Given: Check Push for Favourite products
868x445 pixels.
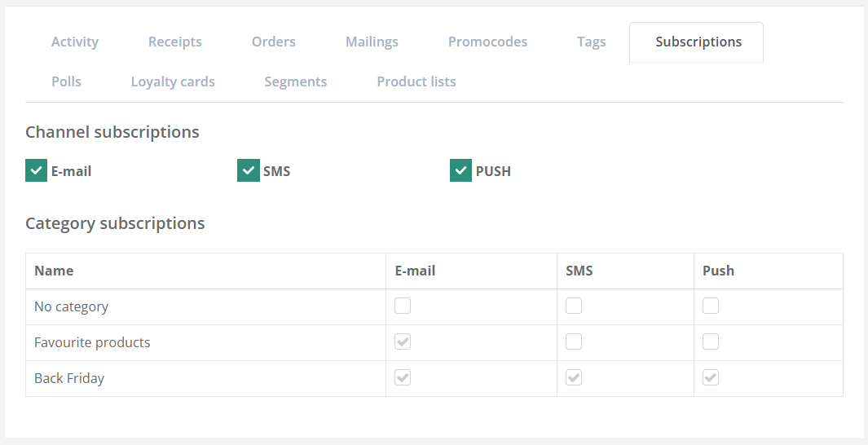Looking at the screenshot, I should (711, 342).
